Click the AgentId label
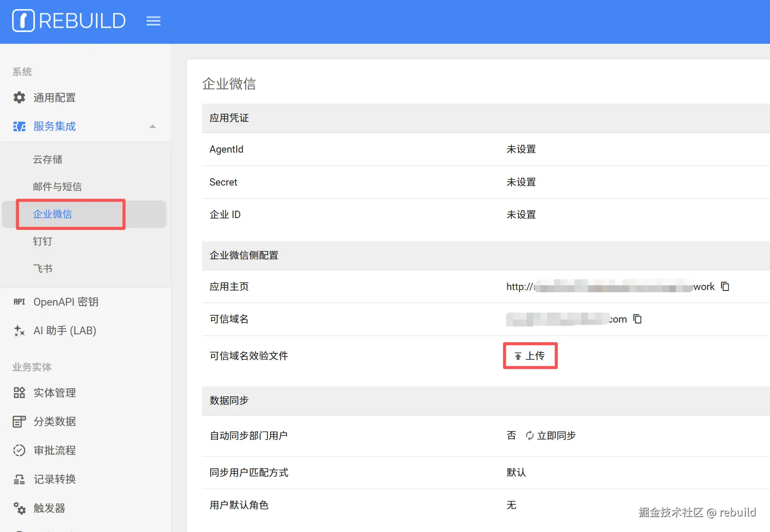 tap(226, 149)
